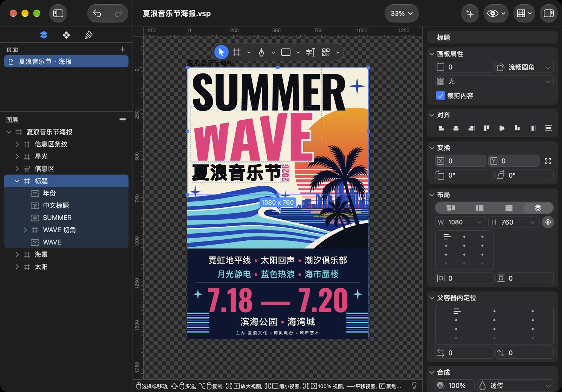Open the 流畅圆角 corner style dropdown
This screenshot has width=562, height=392.
point(524,67)
